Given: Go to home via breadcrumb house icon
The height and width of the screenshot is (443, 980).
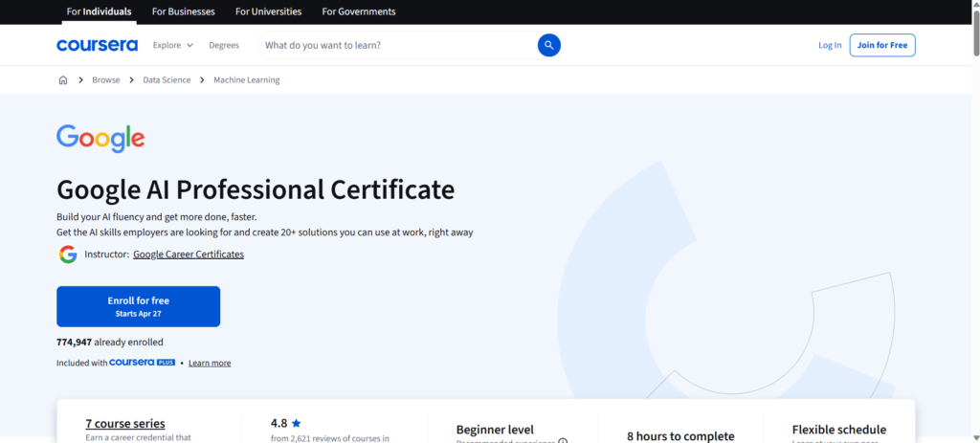Looking at the screenshot, I should [x=63, y=80].
